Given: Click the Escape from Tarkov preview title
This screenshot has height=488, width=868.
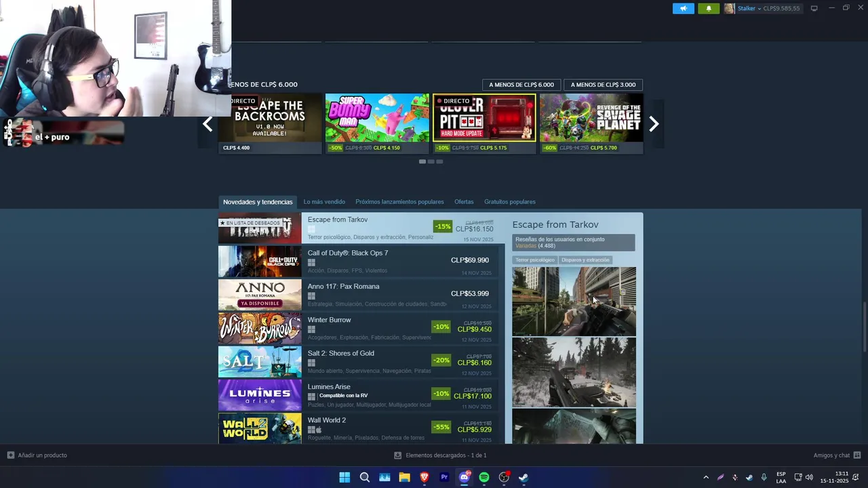Looking at the screenshot, I should point(555,224).
